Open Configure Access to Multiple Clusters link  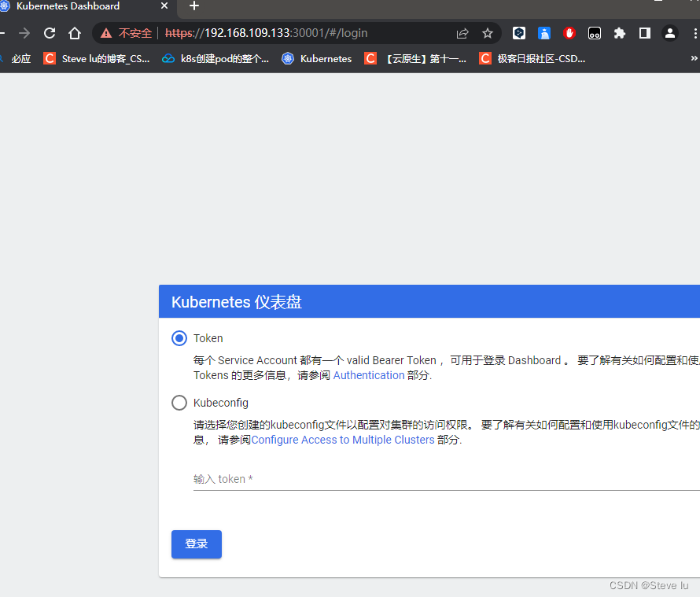click(343, 440)
